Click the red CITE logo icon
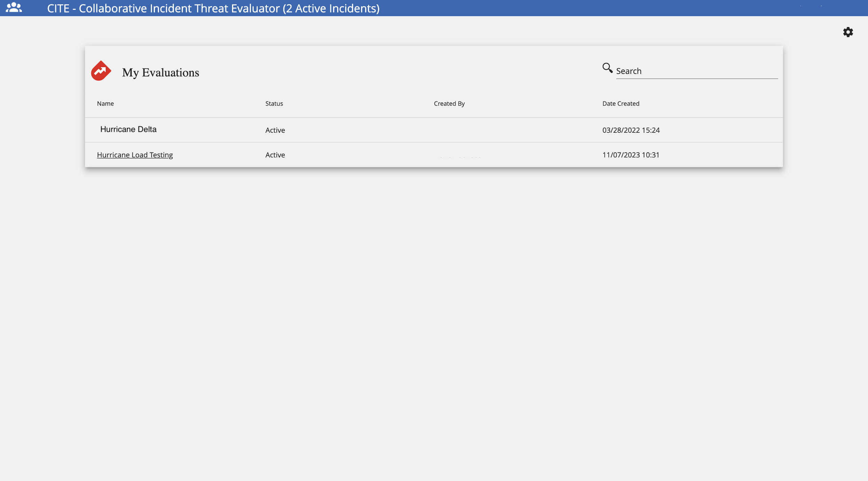 [101, 71]
